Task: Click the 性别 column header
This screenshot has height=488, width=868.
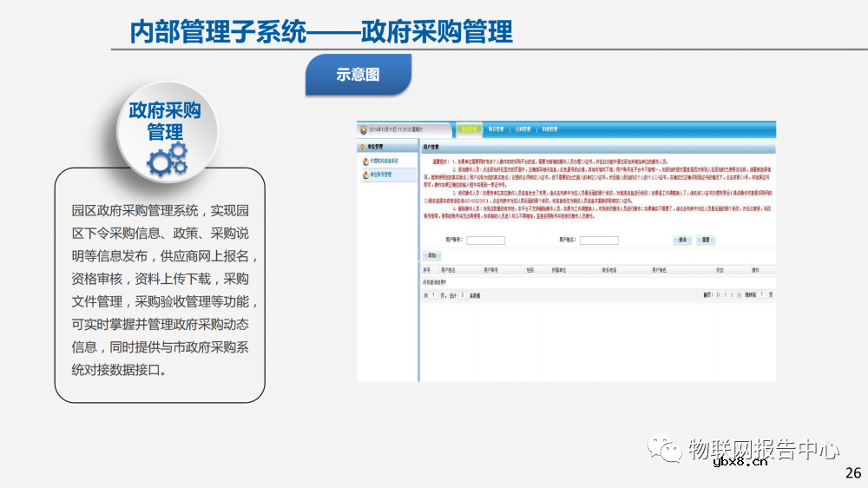Action: click(529, 270)
